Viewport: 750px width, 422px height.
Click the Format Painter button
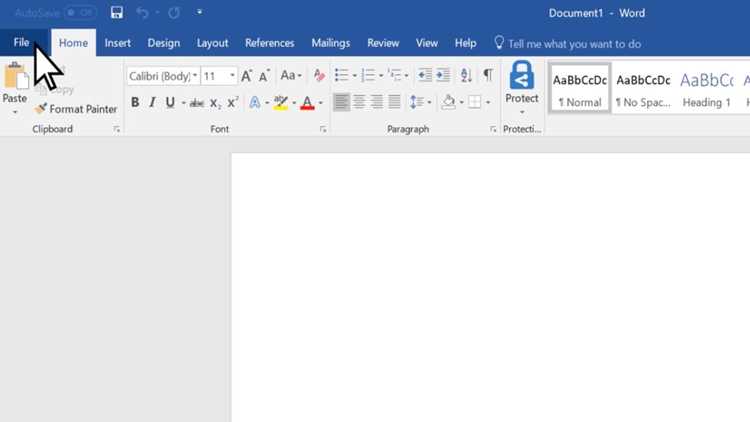pyautogui.click(x=76, y=109)
